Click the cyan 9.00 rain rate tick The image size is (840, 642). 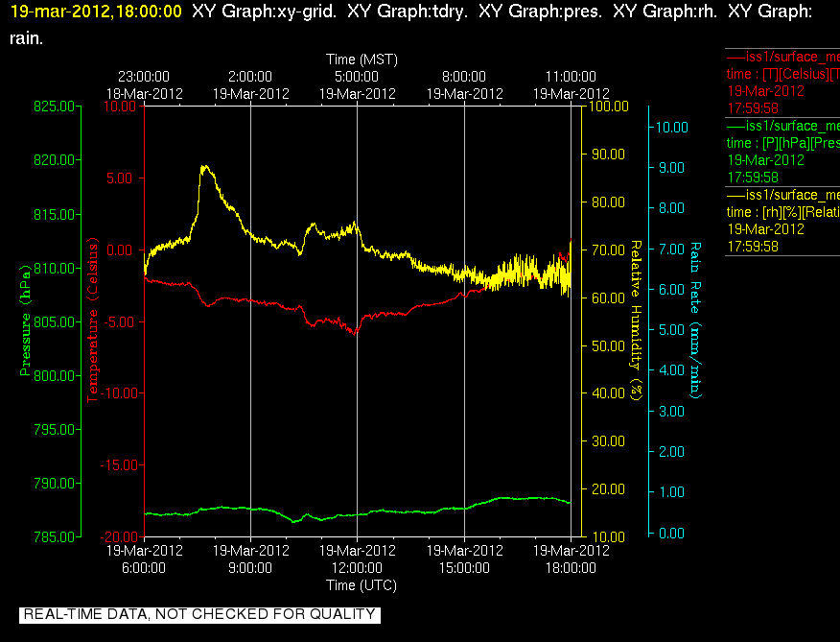[671, 168]
